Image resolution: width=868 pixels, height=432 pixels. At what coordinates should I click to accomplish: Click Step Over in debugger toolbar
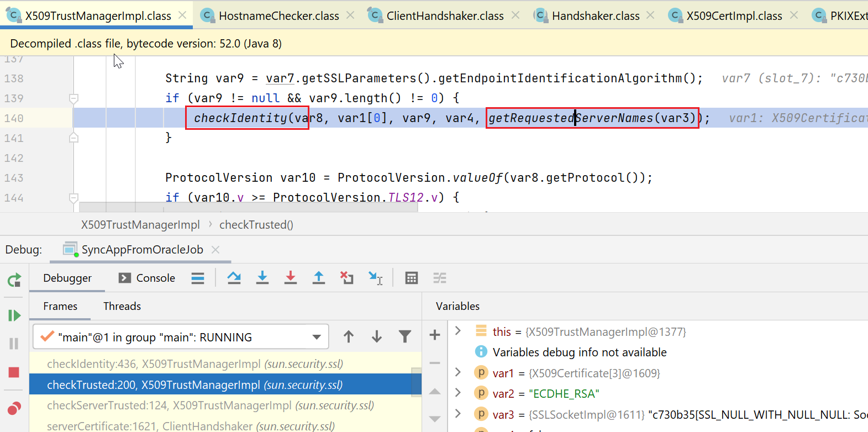(x=234, y=278)
